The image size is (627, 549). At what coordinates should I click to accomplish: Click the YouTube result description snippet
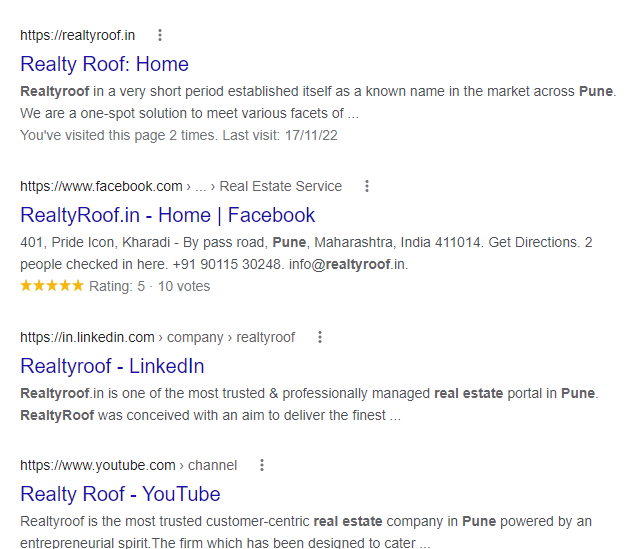pyautogui.click(x=306, y=532)
